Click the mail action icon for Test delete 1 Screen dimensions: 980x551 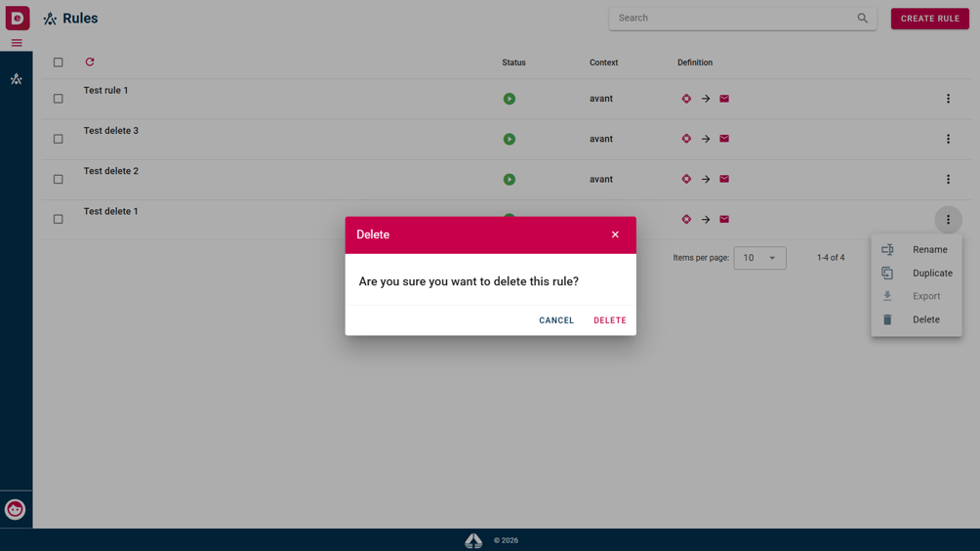tap(724, 220)
